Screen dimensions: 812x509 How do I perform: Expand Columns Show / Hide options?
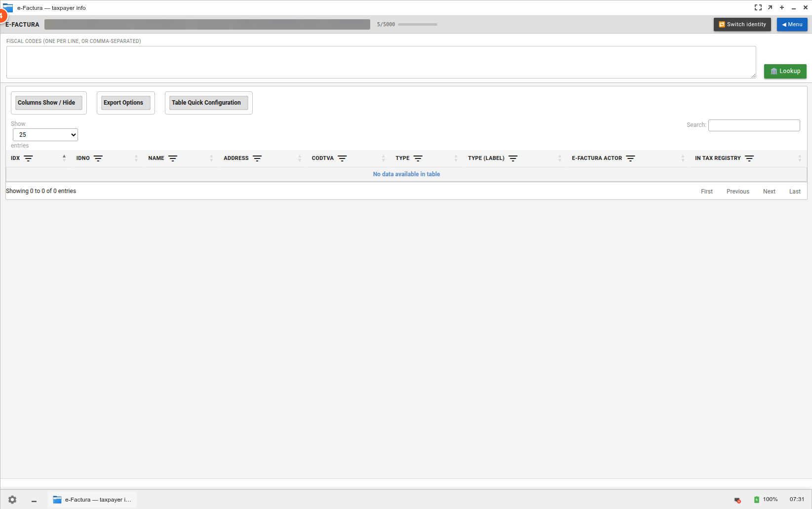49,103
